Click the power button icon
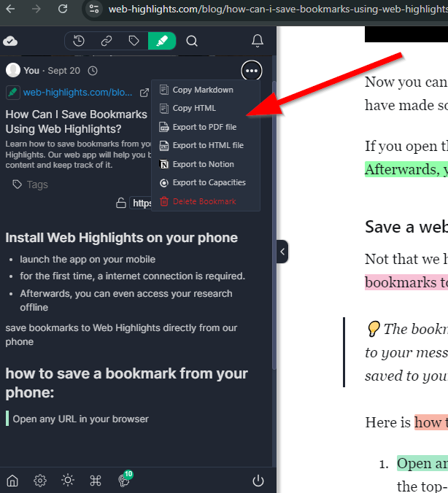448x493 pixels. 258,481
